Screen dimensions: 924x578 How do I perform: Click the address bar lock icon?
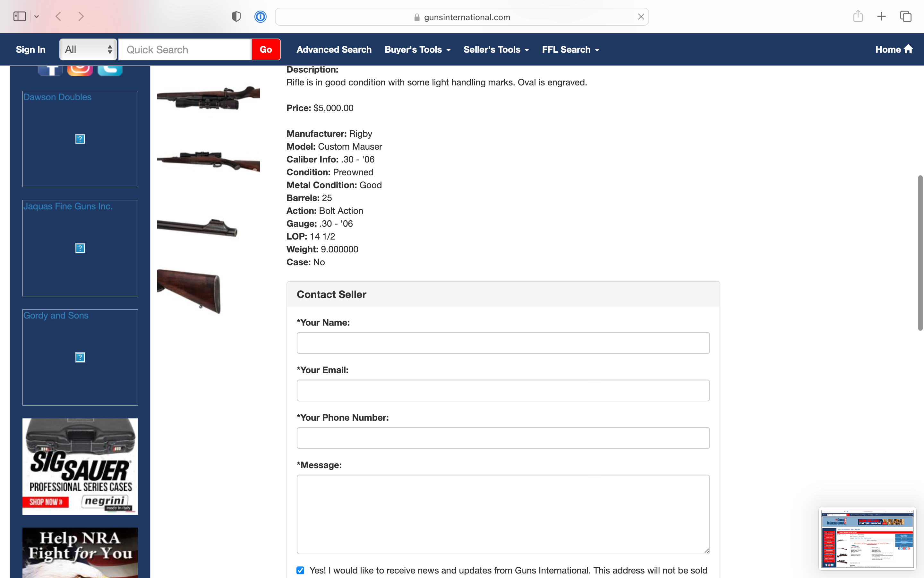[x=417, y=17]
